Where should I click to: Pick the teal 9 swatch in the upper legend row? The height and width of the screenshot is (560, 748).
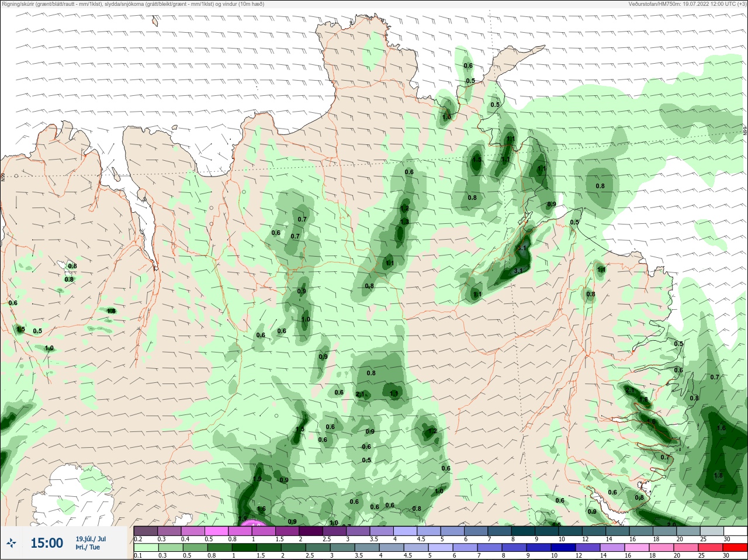click(x=547, y=531)
